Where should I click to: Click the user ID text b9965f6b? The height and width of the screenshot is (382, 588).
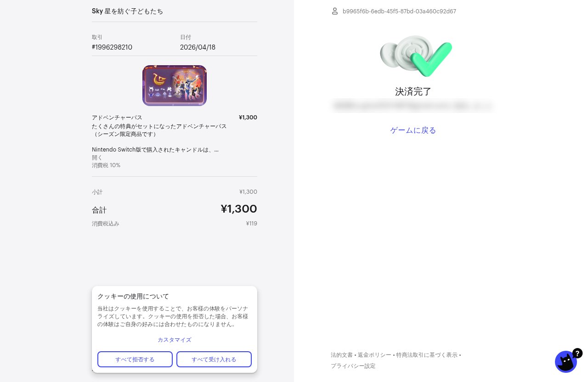(x=399, y=11)
